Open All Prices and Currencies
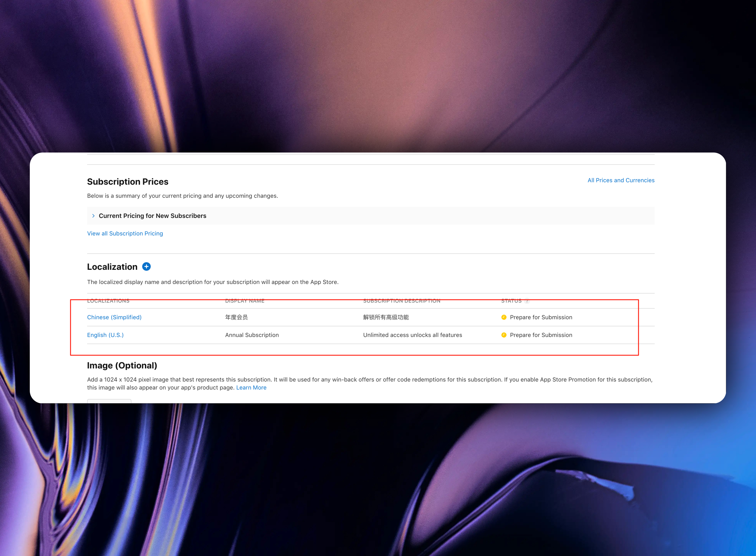The width and height of the screenshot is (756, 556). coord(621,180)
